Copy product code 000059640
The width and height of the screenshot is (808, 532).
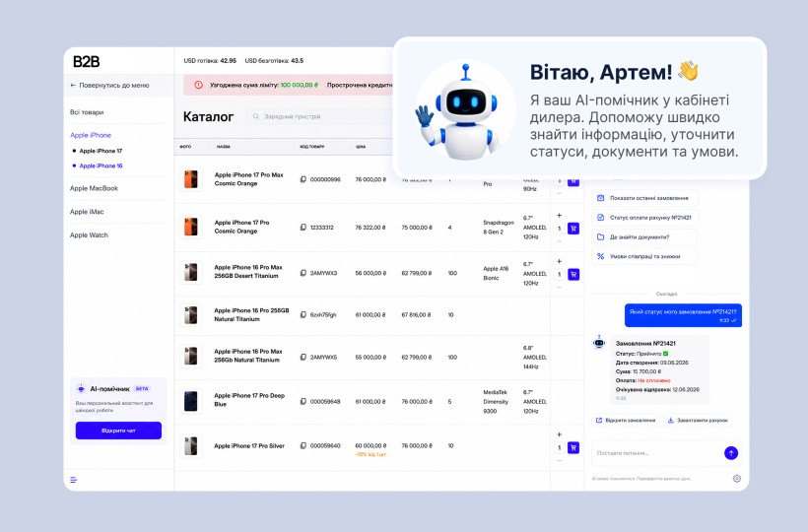(303, 445)
